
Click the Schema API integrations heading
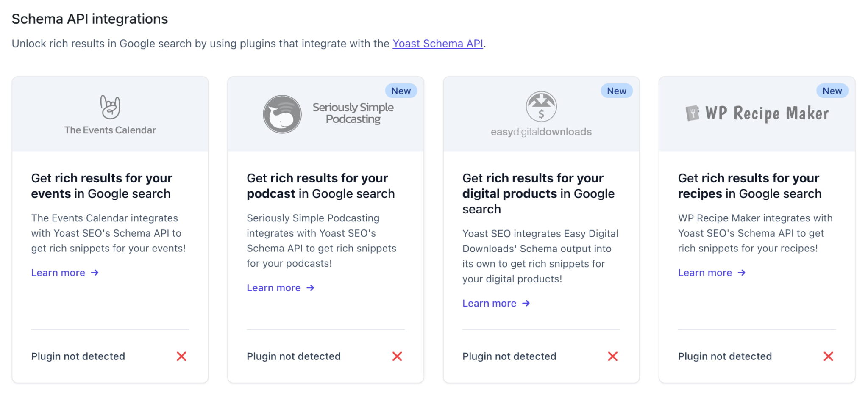(x=90, y=19)
